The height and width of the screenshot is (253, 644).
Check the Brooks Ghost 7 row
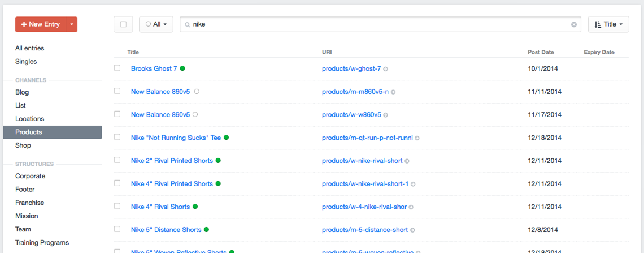118,68
